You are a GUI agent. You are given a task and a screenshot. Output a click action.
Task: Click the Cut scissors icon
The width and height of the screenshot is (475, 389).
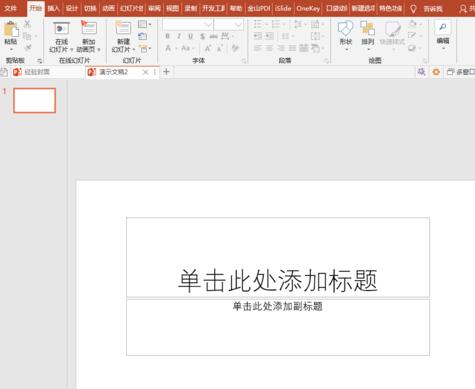click(x=28, y=24)
